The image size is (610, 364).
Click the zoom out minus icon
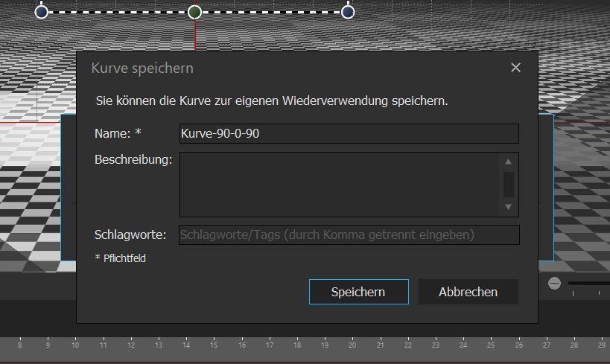pos(554,283)
